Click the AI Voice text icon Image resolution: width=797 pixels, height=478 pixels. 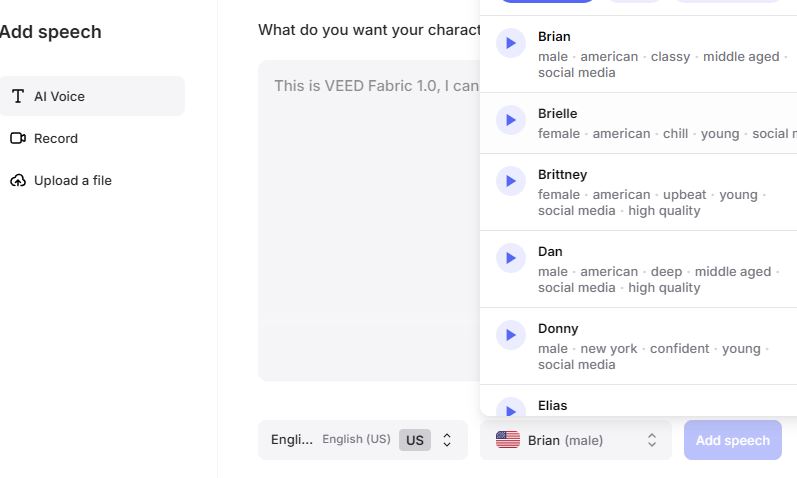18,96
